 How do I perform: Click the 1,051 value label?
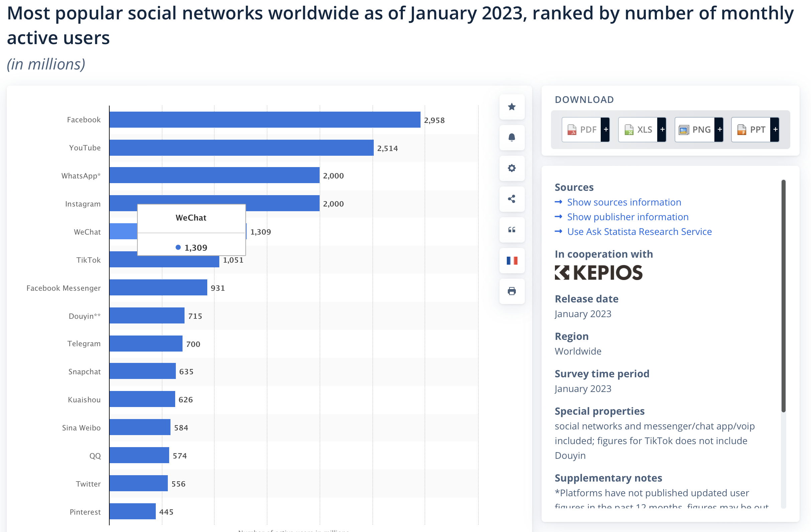[233, 260]
